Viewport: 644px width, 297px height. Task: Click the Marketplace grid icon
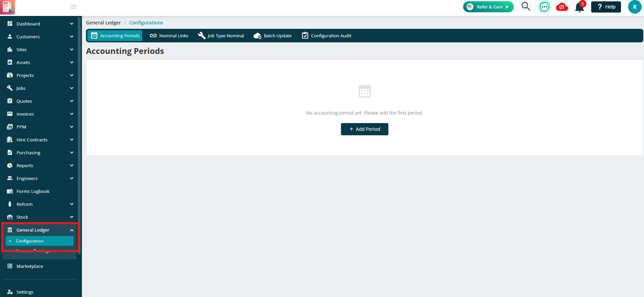click(10, 266)
